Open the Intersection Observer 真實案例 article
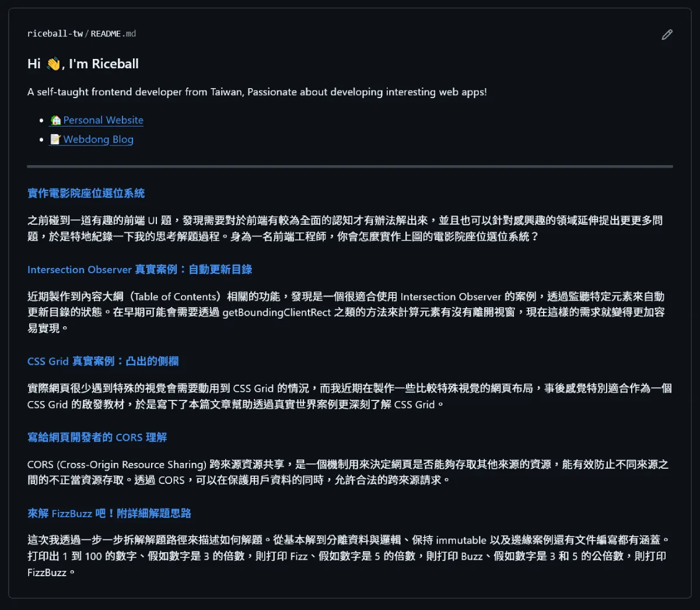This screenshot has width=700, height=610. (x=139, y=269)
